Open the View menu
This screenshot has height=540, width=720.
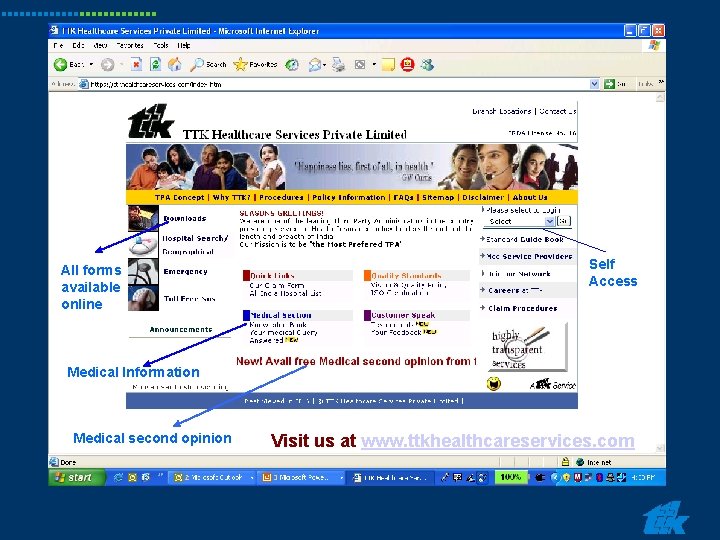click(100, 45)
